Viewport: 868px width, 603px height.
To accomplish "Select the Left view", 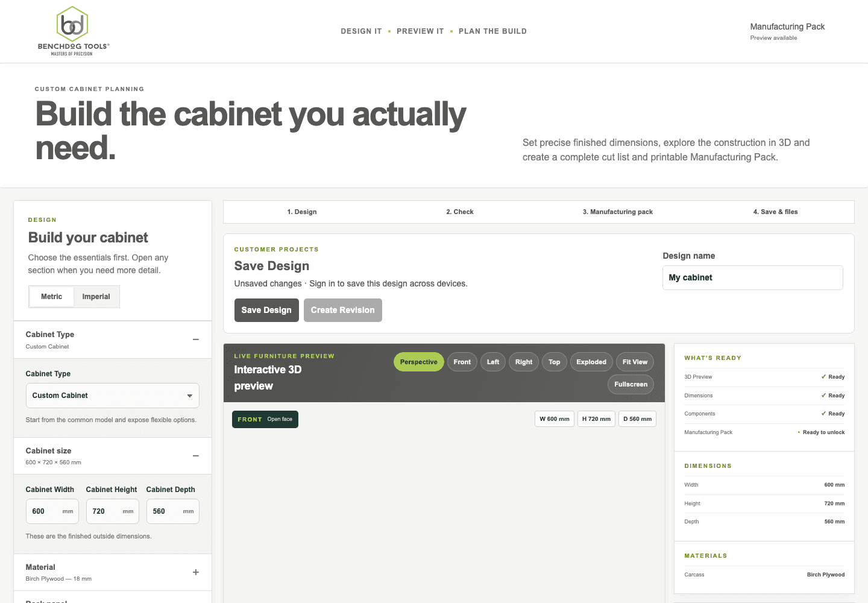I will pos(493,362).
